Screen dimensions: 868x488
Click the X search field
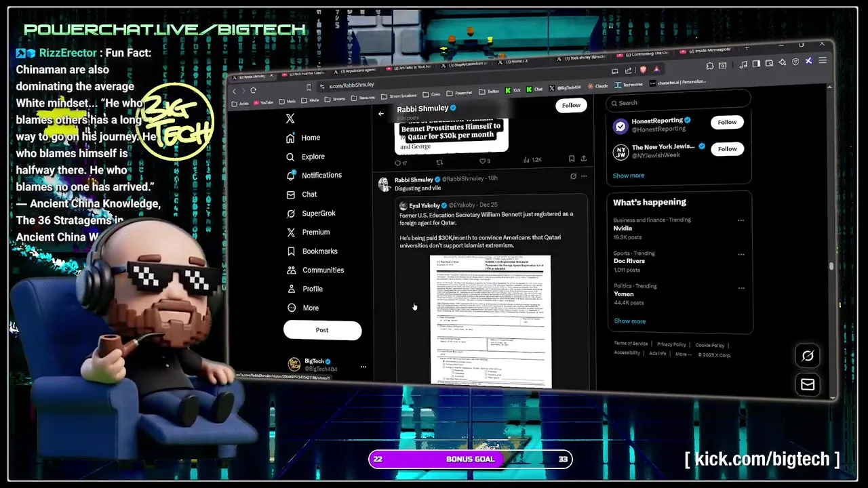(678, 102)
